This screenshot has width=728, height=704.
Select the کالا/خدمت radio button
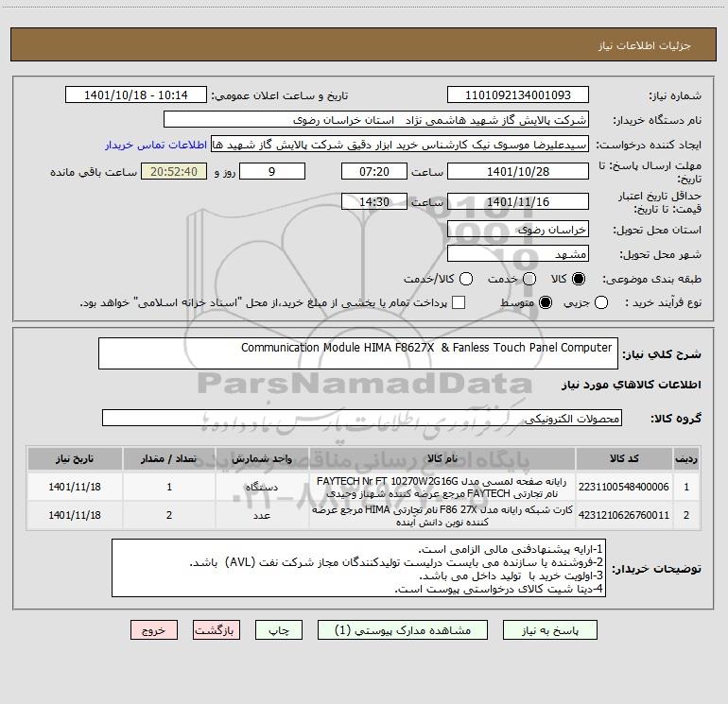pos(466,279)
